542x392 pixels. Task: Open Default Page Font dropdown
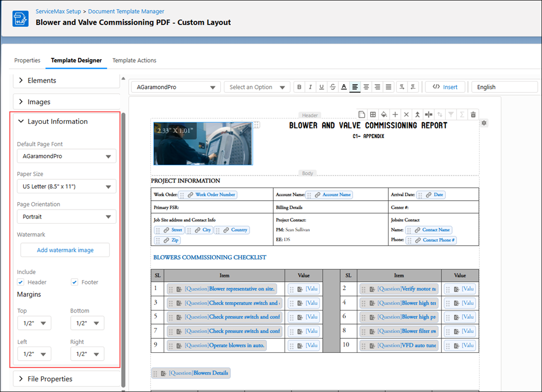66,156
